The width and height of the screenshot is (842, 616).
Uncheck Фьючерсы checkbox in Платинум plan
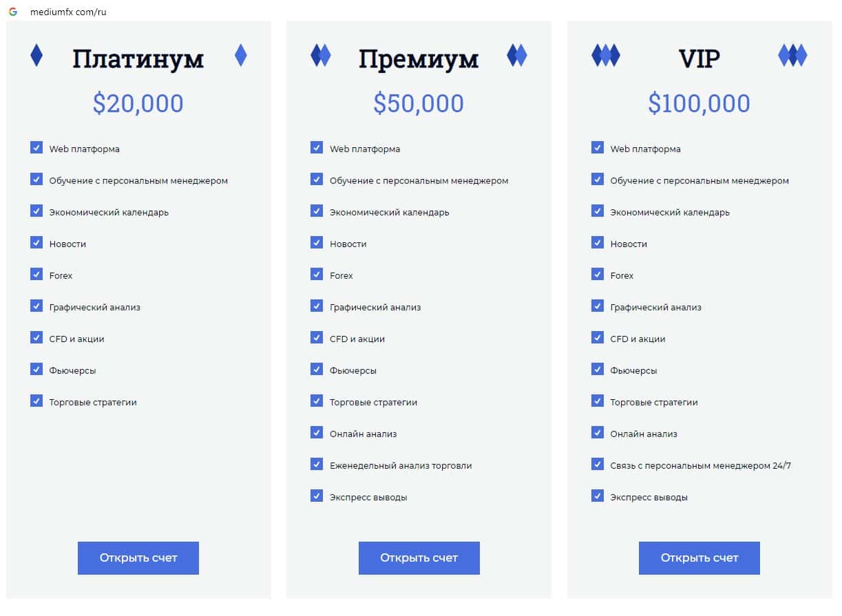pos(36,370)
